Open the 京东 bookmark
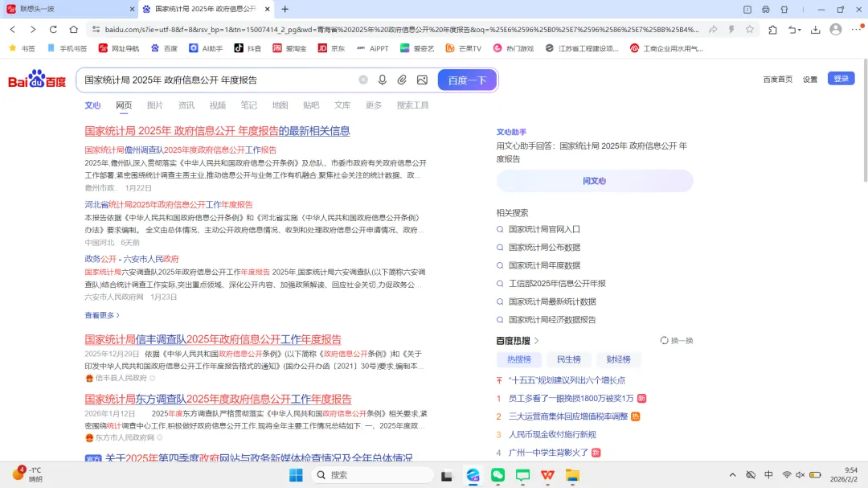868x488 pixels. click(331, 48)
